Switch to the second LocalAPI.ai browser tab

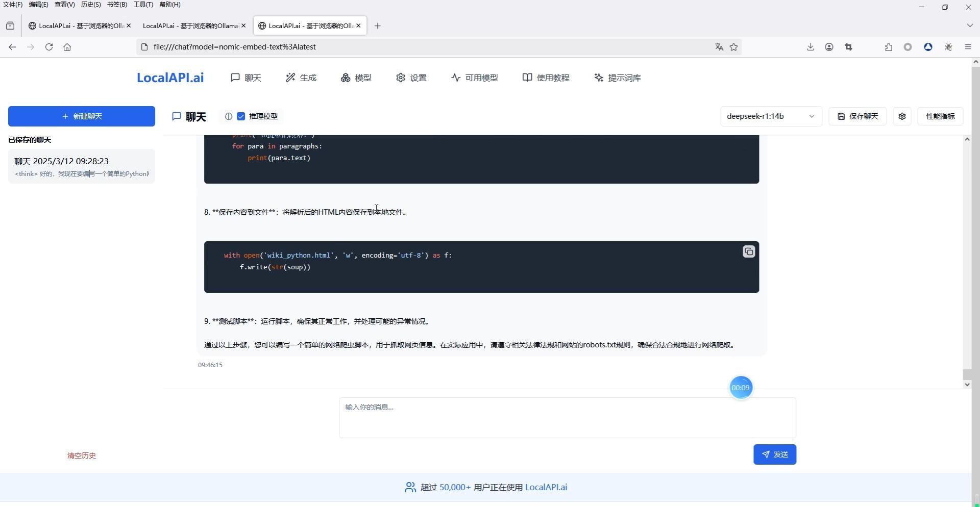(189, 25)
